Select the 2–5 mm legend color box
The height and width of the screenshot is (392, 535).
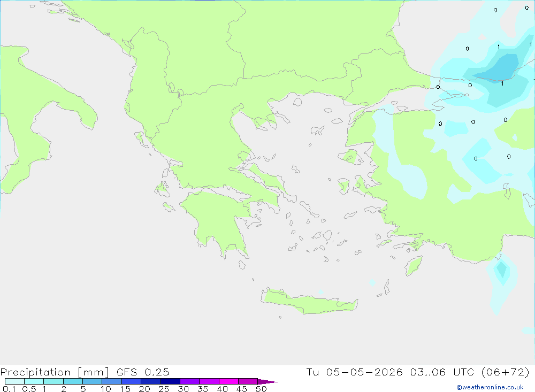tap(73, 381)
